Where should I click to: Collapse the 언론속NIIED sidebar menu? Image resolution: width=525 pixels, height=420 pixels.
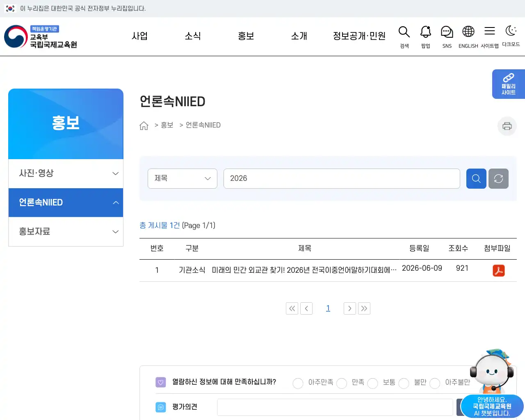click(66, 203)
